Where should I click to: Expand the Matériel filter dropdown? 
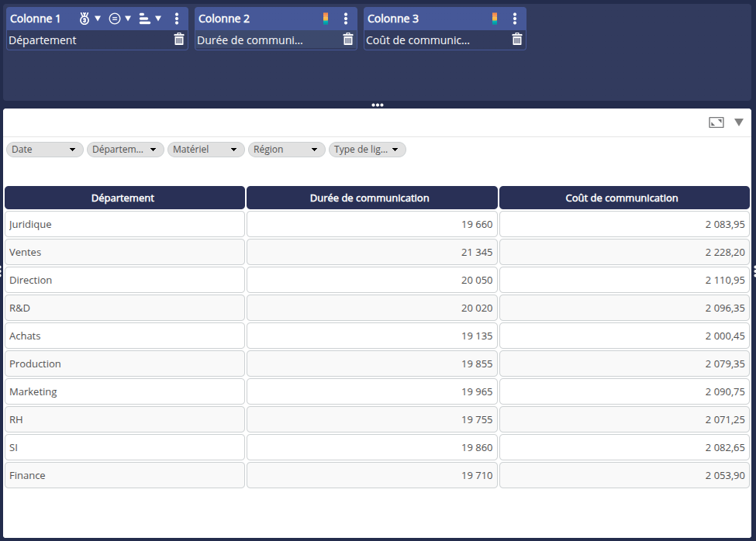pyautogui.click(x=205, y=150)
